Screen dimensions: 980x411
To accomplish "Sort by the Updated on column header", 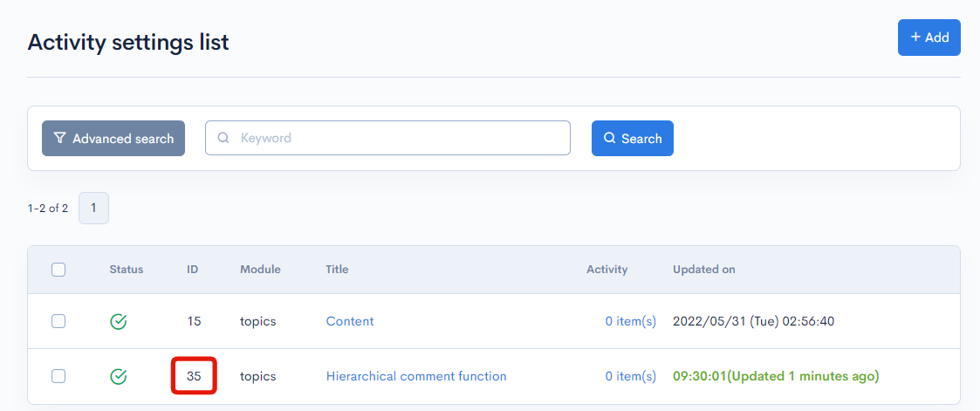I will click(x=703, y=270).
